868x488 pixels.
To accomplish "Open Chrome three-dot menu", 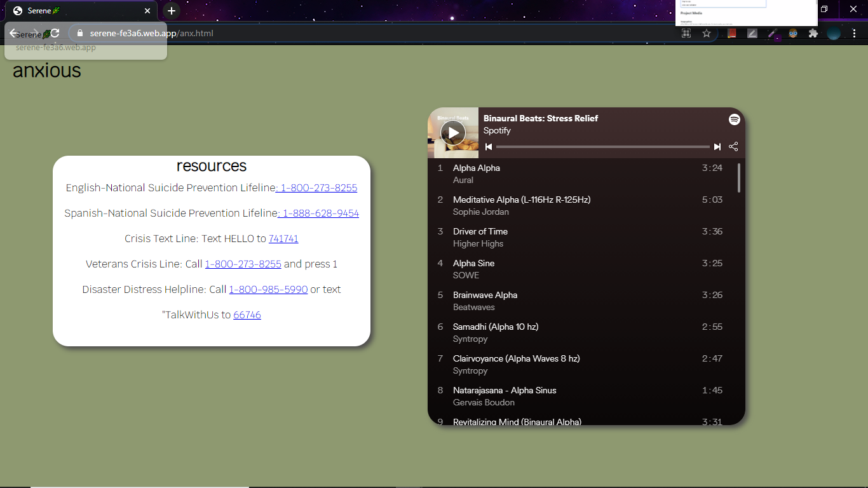I will (x=855, y=33).
